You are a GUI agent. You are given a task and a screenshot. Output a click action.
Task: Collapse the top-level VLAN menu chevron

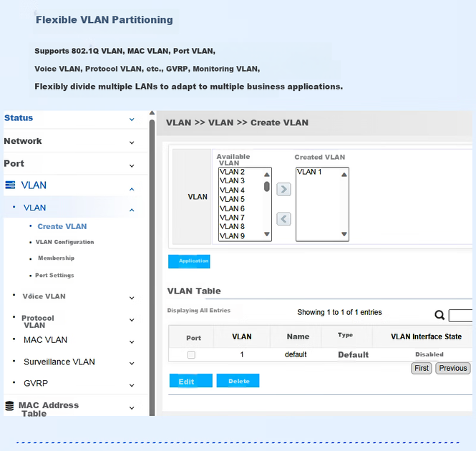click(x=132, y=189)
